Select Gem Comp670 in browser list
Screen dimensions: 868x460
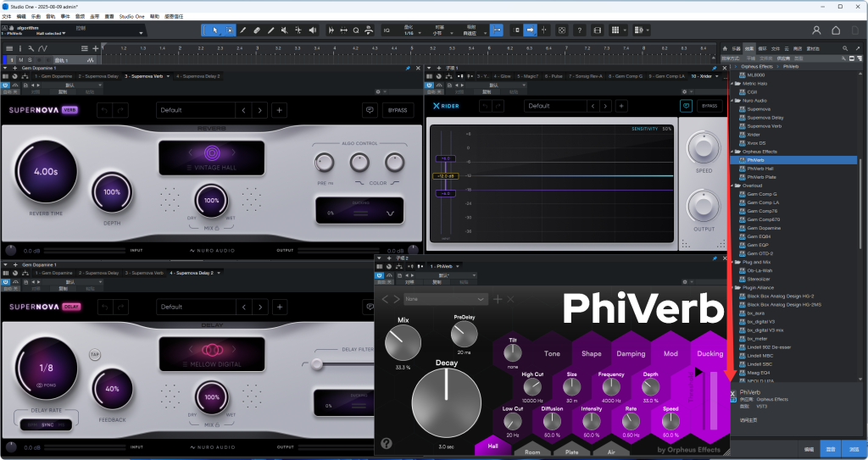pos(764,219)
